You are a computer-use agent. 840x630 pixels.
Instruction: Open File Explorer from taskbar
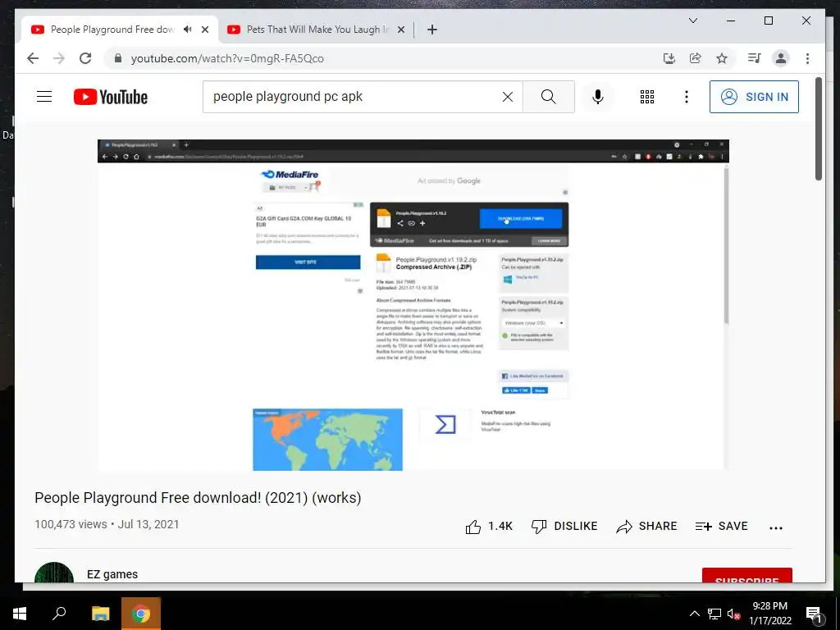tap(100, 614)
